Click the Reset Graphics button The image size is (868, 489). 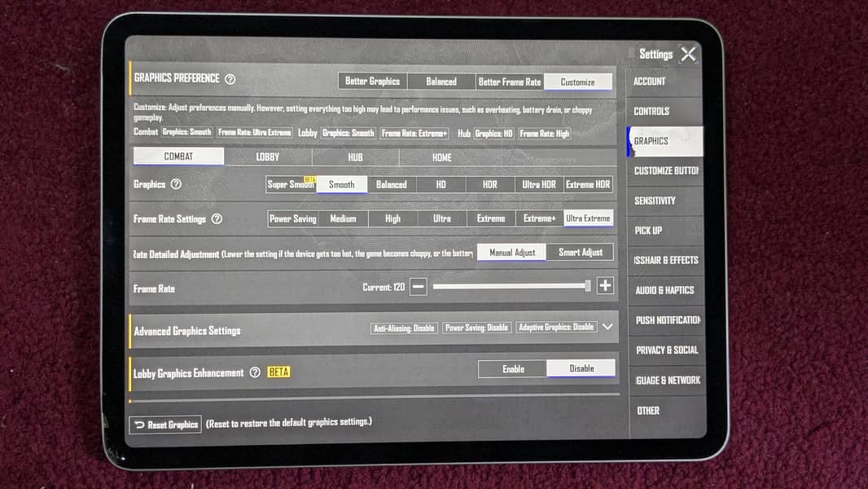coord(165,425)
